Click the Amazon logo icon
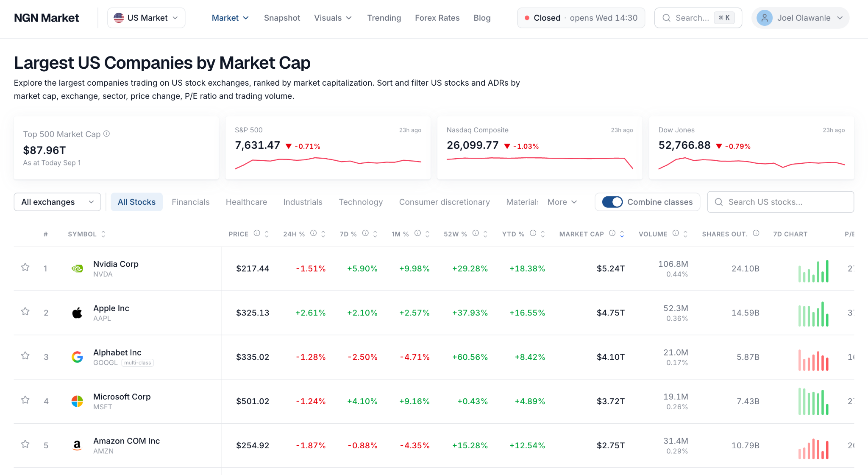The image size is (868, 475). pyautogui.click(x=77, y=445)
